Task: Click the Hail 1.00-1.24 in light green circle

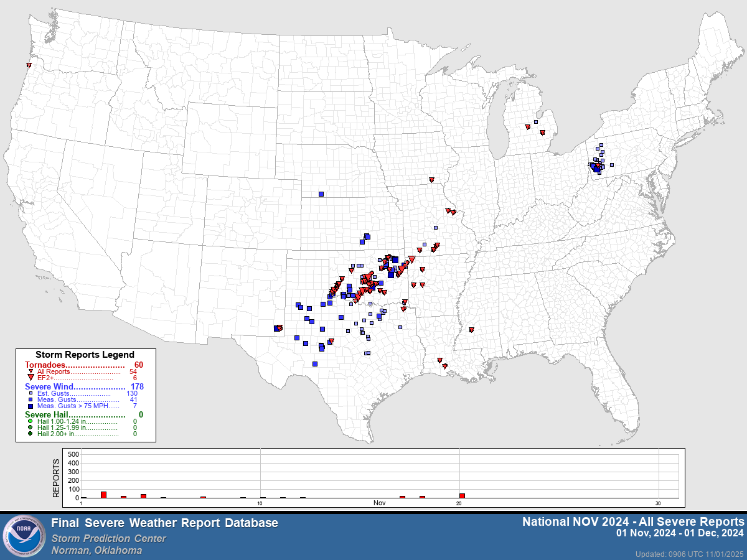Action: point(31,421)
